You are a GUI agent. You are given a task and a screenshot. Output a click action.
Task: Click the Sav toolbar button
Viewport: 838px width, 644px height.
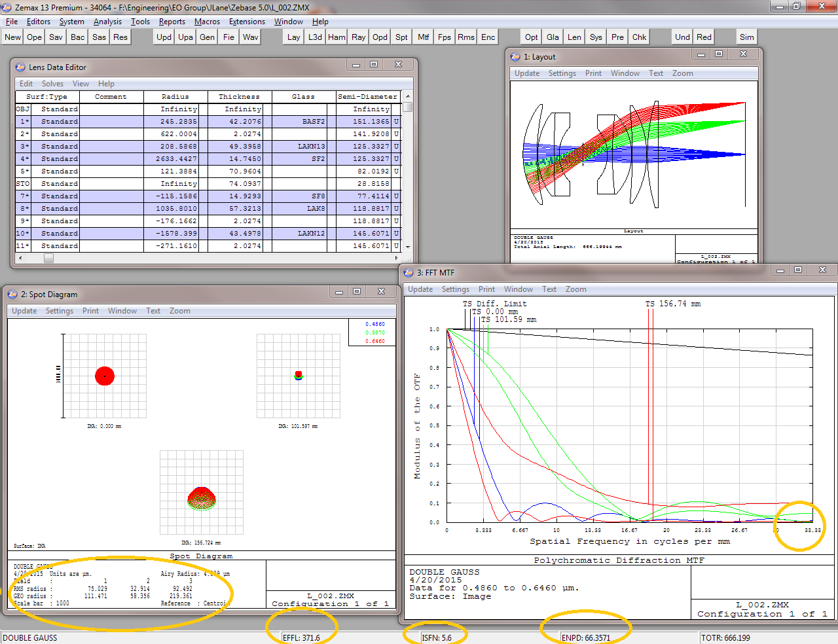tap(56, 37)
